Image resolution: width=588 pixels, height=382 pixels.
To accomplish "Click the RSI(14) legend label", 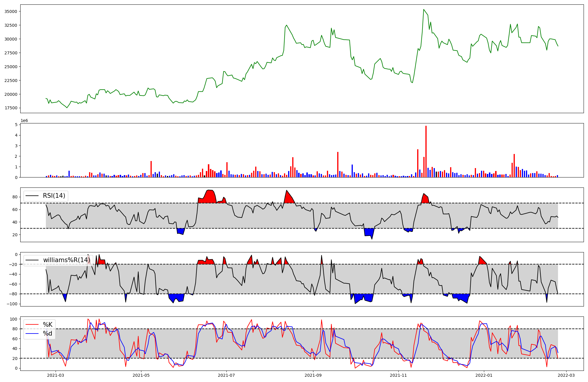I will 54,196.
